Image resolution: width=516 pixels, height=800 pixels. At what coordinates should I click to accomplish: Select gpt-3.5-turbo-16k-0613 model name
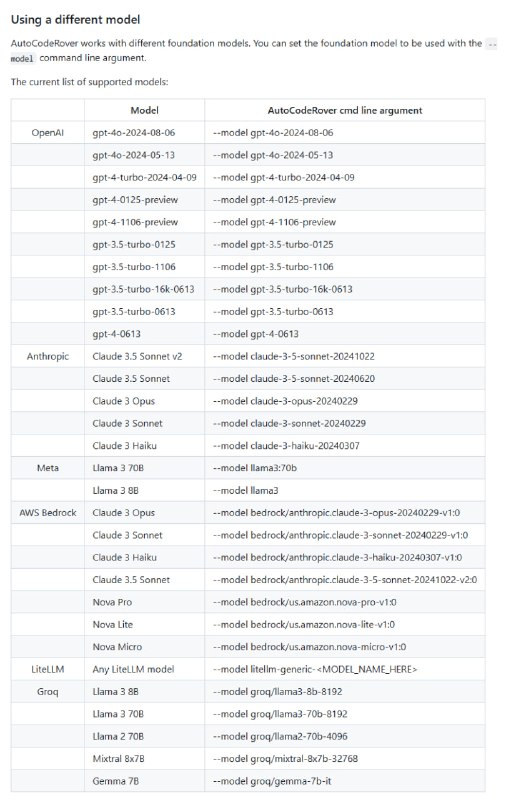(143, 289)
